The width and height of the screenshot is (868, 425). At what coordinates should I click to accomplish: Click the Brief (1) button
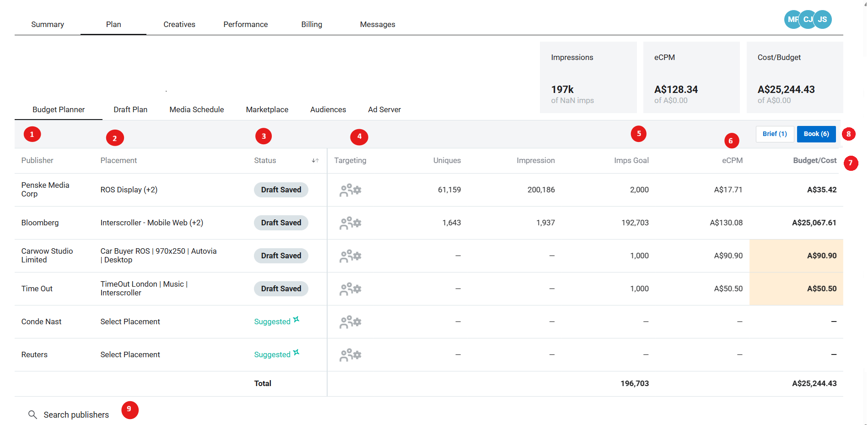click(774, 134)
